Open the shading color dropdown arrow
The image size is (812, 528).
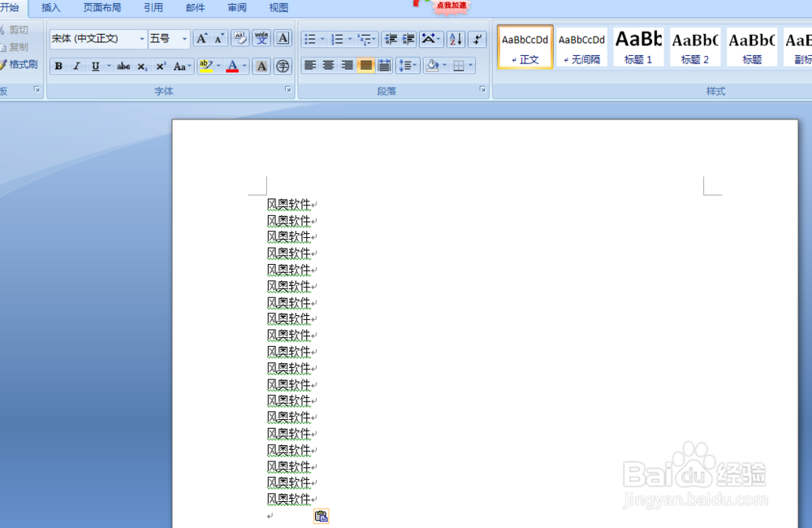tap(444, 65)
